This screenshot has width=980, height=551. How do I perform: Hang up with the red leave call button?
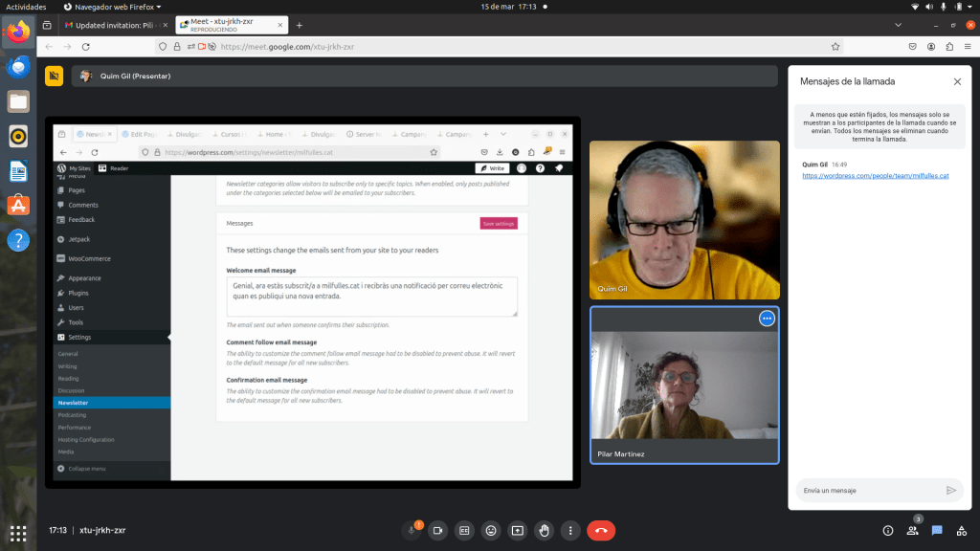click(x=601, y=530)
